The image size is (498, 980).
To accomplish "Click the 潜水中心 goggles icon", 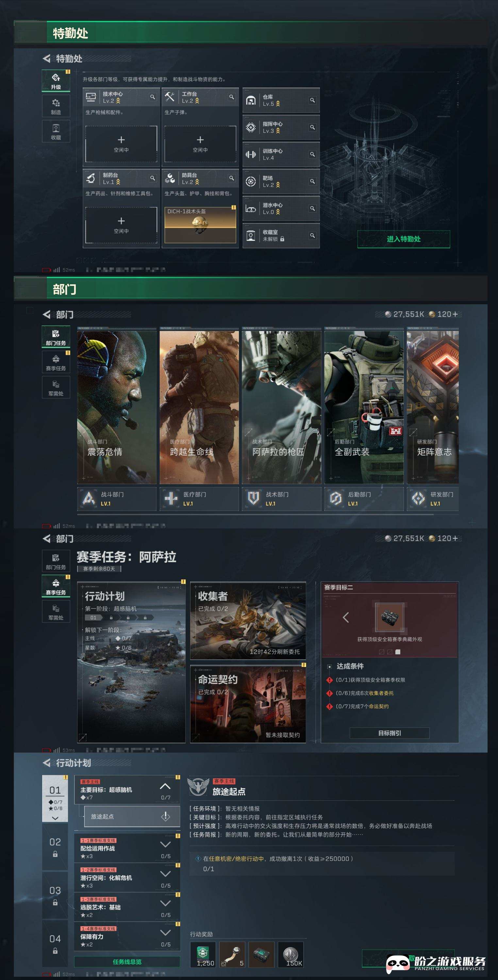I will (251, 209).
